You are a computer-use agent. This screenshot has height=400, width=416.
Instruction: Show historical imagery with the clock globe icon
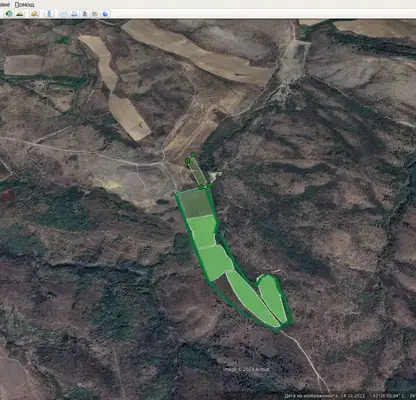pos(9,14)
